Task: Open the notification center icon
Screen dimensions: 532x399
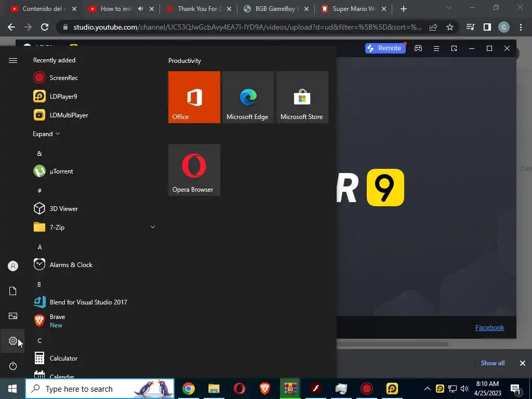Action: [x=515, y=389]
